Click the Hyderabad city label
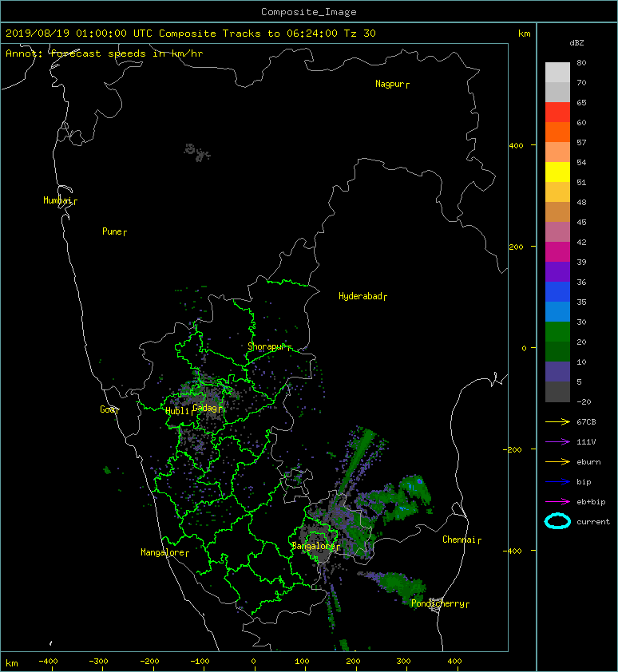618x672 pixels. [x=360, y=296]
